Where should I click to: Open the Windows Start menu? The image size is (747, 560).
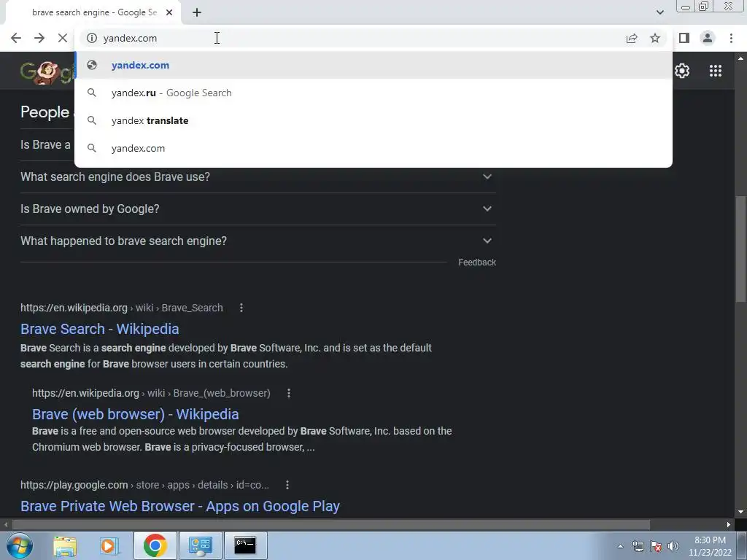[20, 545]
